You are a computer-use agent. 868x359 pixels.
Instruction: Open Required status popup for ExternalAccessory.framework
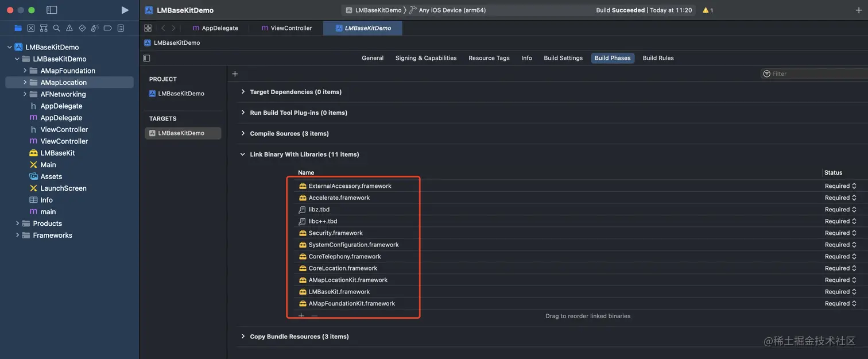(840, 186)
